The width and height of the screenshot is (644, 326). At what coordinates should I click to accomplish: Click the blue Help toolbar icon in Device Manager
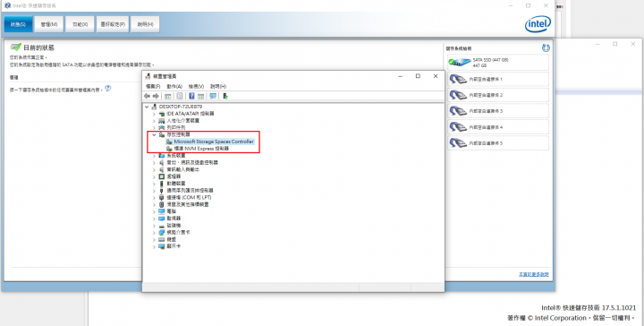(191, 96)
